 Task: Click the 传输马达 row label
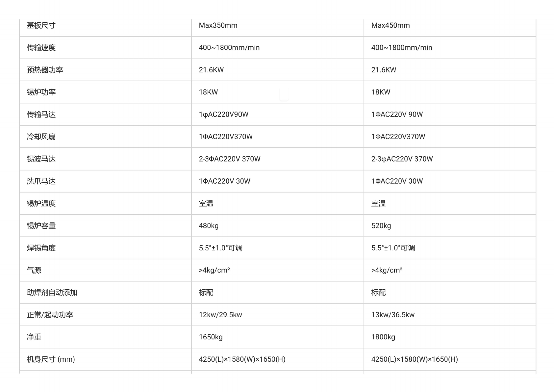pyautogui.click(x=41, y=115)
